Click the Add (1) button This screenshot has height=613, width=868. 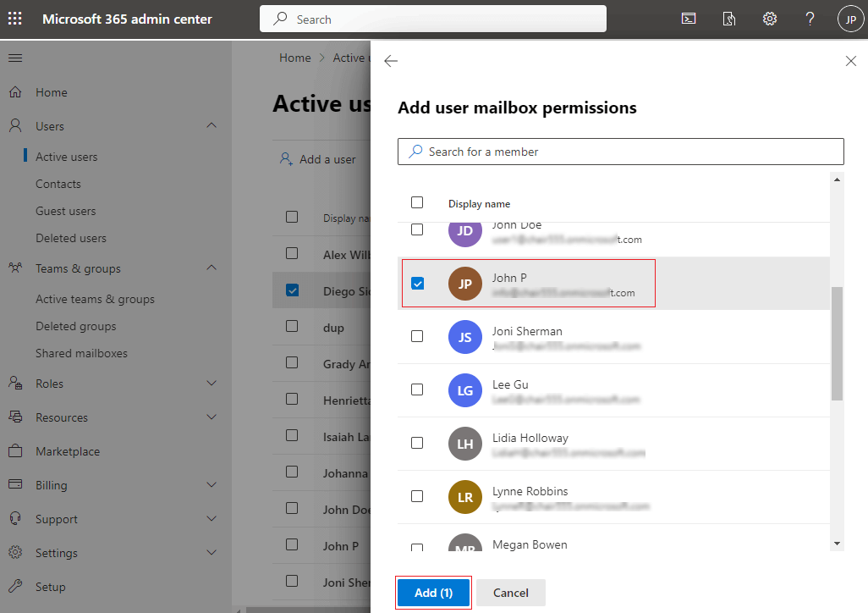[433, 593]
